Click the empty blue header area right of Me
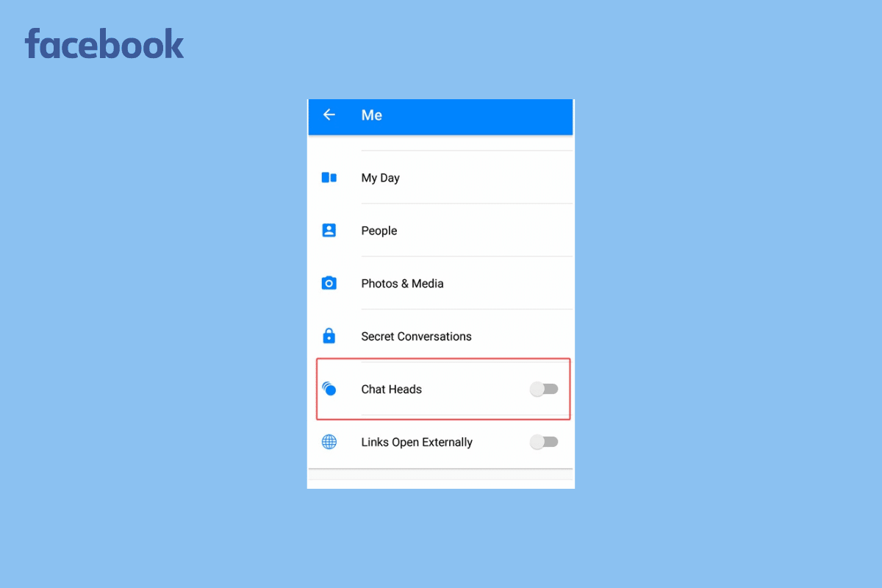 pos(478,115)
